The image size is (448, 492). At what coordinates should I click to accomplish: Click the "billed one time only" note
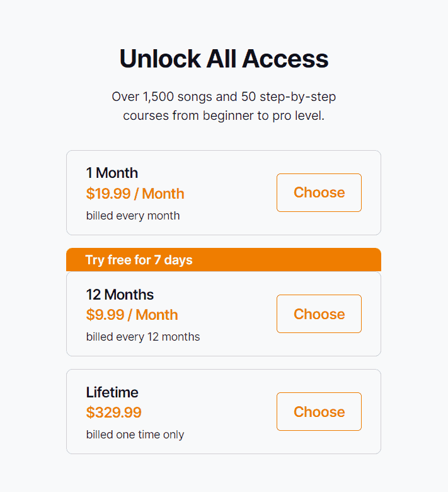(135, 435)
